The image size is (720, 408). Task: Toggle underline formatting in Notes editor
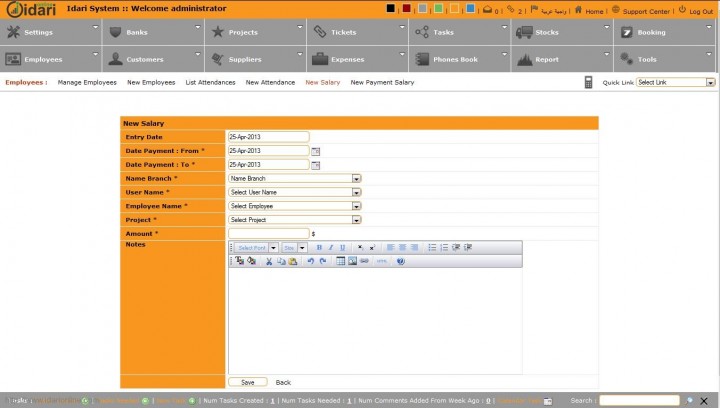coord(342,247)
